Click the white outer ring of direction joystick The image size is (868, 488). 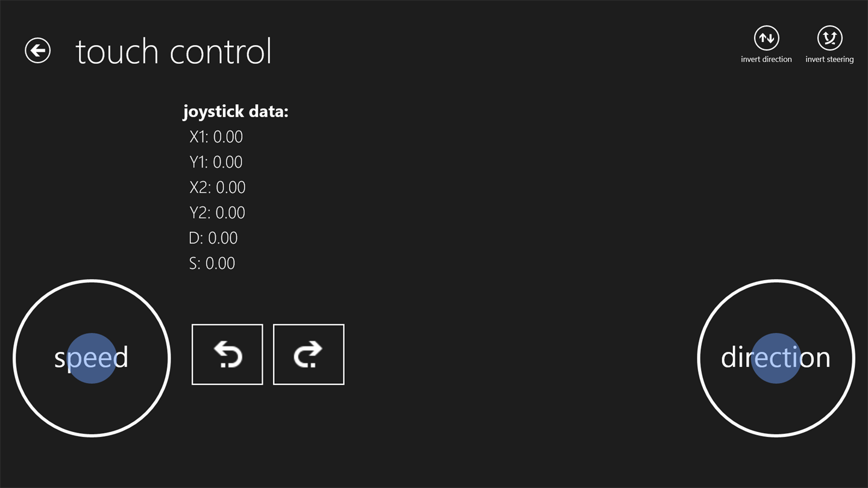coord(776,281)
